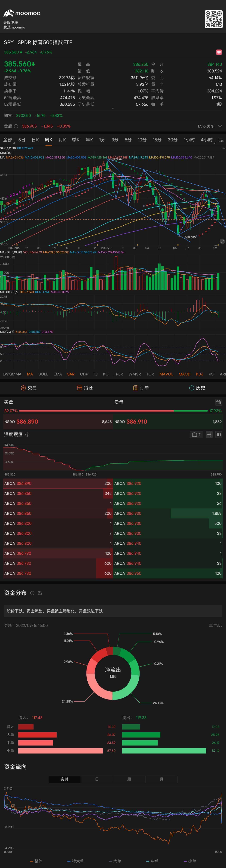Screen dimensions: 226x868
Task: Choose the 15分 interval
Action: pos(157,140)
